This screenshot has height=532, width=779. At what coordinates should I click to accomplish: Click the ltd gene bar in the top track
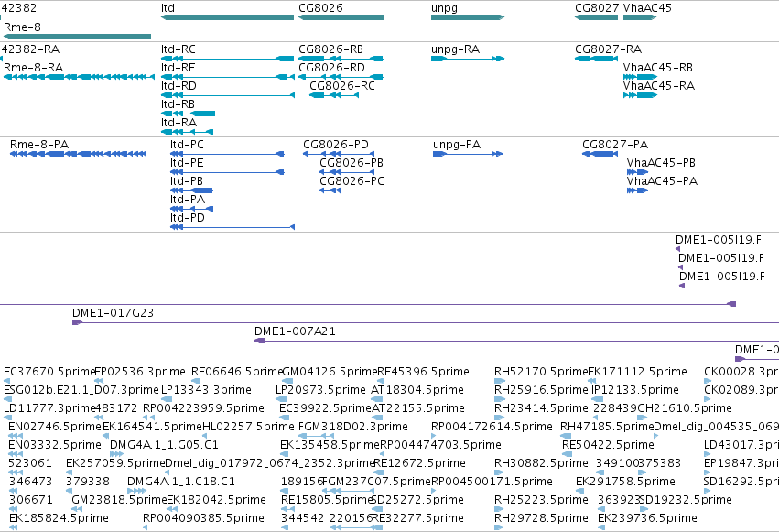(x=228, y=17)
